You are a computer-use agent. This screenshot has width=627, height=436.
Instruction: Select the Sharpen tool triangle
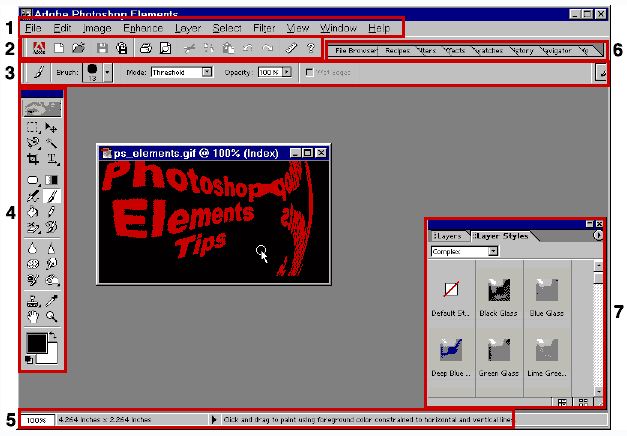pyautogui.click(x=51, y=248)
